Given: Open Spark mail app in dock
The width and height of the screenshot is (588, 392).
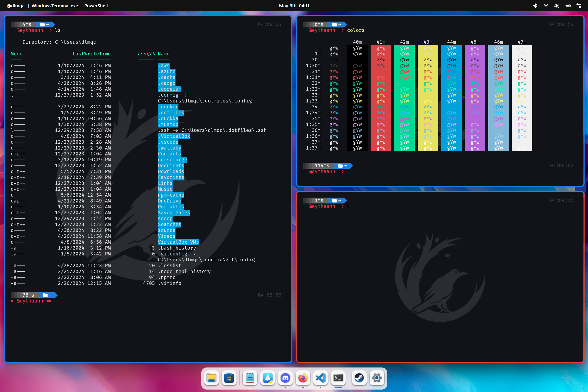Looking at the screenshot, I should 268,378.
